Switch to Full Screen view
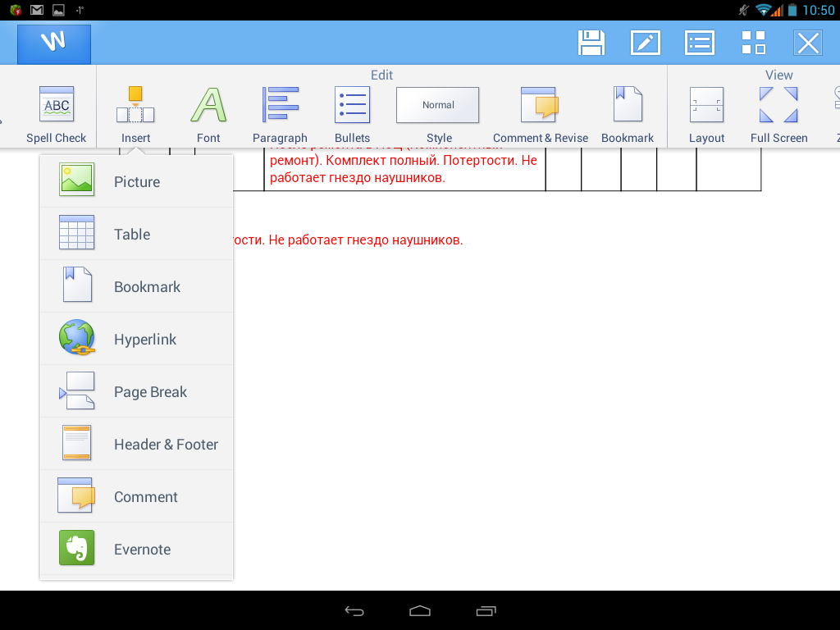This screenshot has height=630, width=840. pyautogui.click(x=778, y=114)
